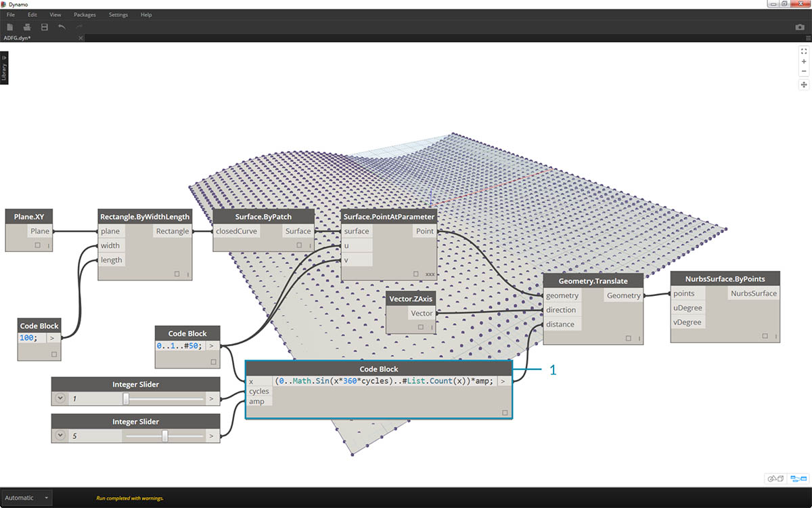The image size is (812, 508).
Task: Click the Zoom to Fit icon
Action: click(x=804, y=51)
